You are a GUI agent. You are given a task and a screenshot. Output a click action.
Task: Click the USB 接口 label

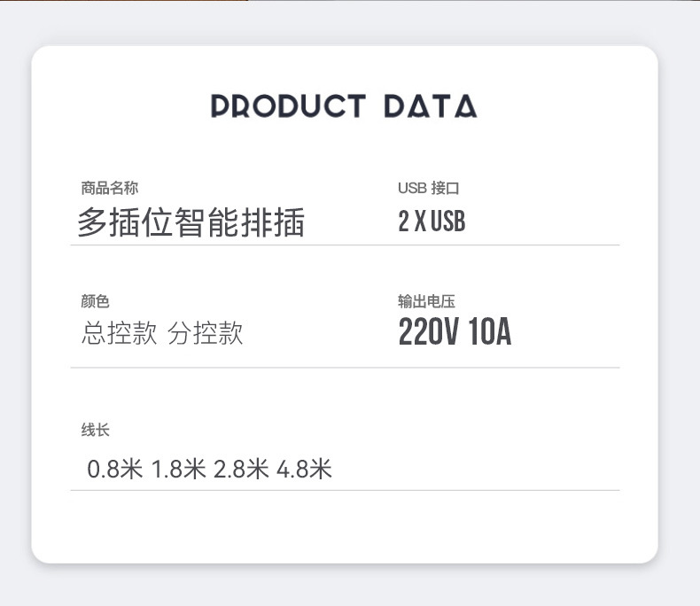click(428, 188)
